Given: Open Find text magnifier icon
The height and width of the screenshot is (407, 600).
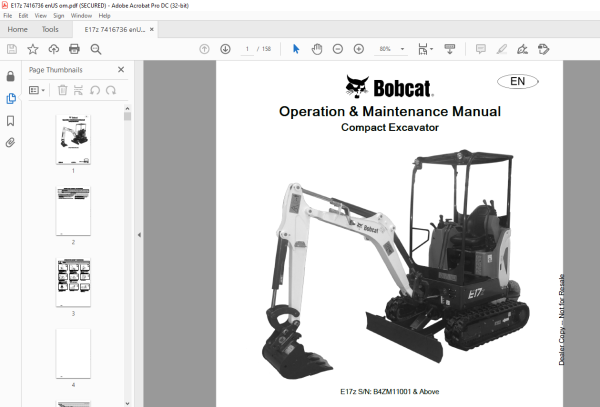Looking at the screenshot, I should (x=96, y=49).
